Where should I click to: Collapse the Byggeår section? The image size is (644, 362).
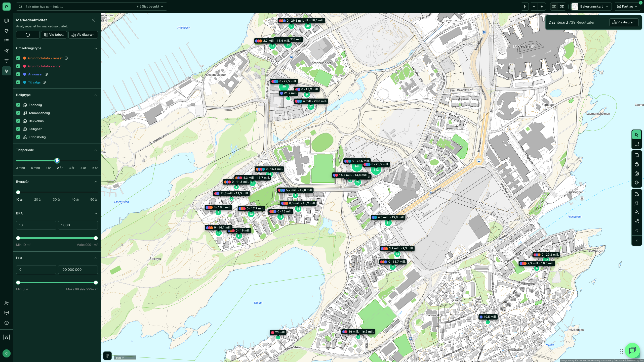tap(96, 182)
